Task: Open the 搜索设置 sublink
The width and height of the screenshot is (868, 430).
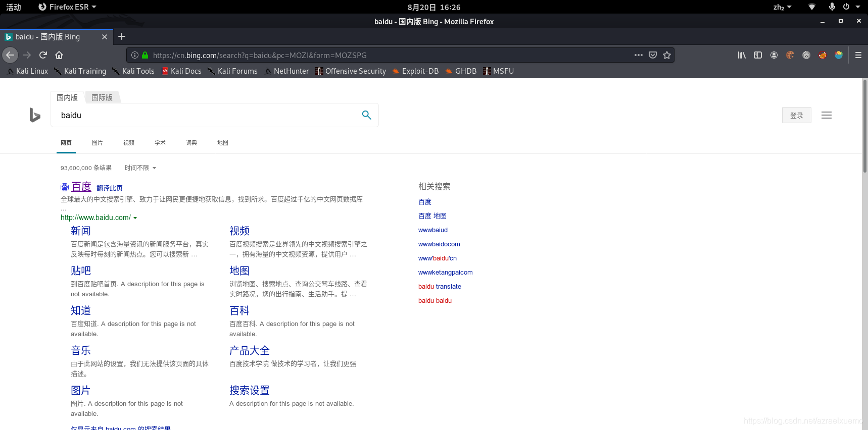Action: [x=250, y=390]
